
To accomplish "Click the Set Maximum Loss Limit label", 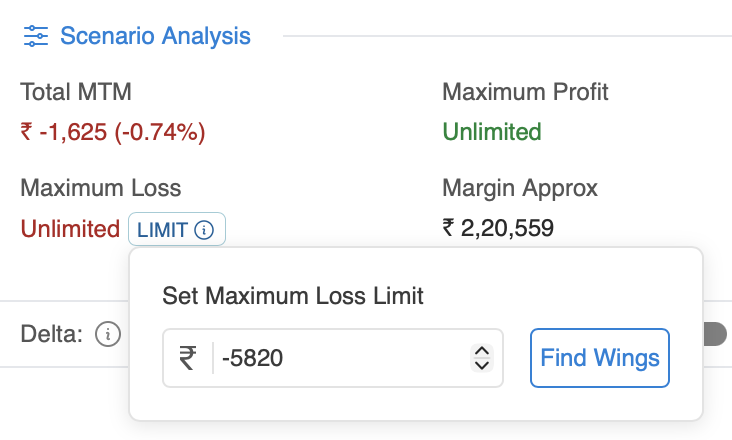I will click(x=293, y=296).
